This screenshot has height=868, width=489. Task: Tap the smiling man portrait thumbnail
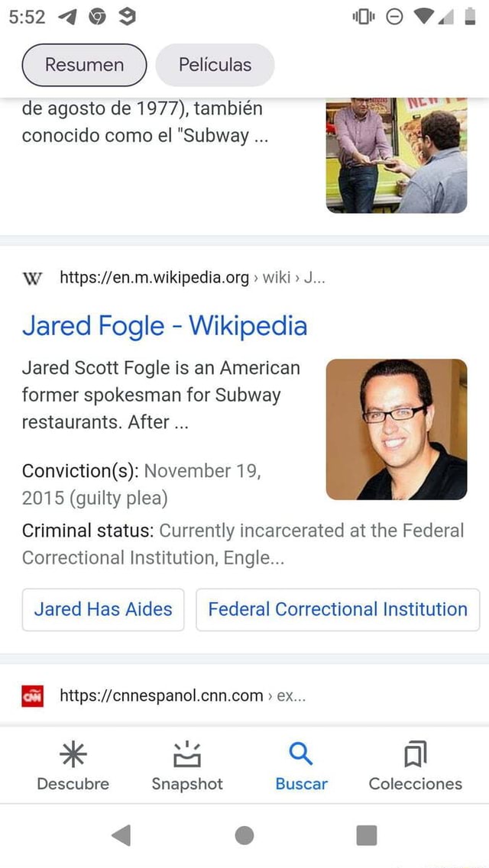(x=396, y=429)
